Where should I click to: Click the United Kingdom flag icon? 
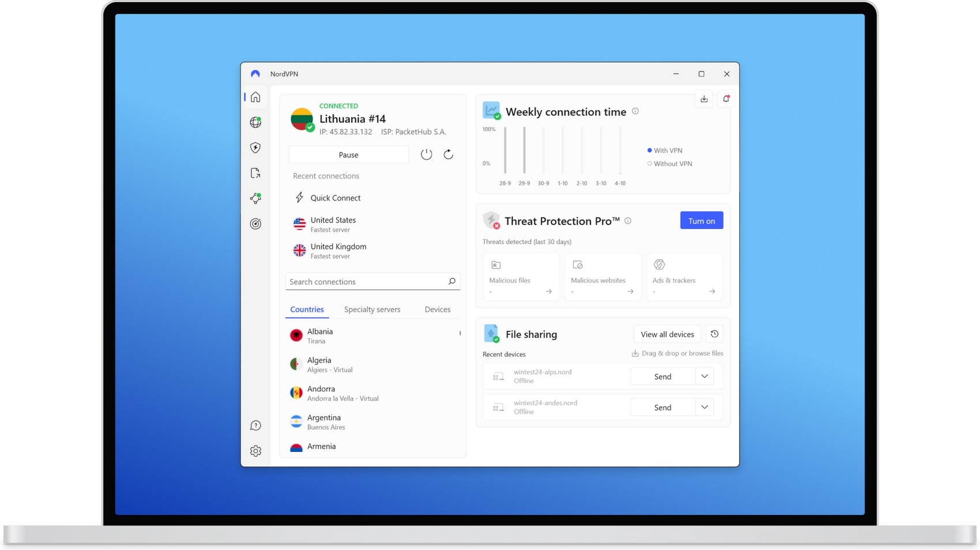pyautogui.click(x=299, y=250)
